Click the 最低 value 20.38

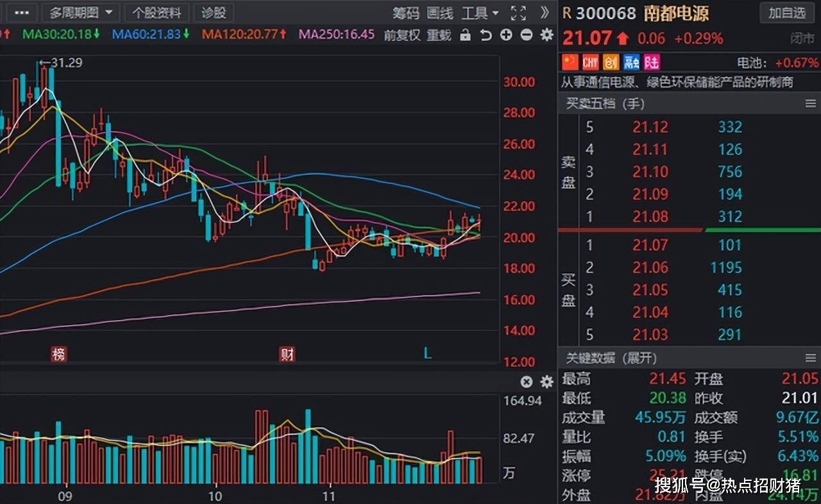pos(668,398)
